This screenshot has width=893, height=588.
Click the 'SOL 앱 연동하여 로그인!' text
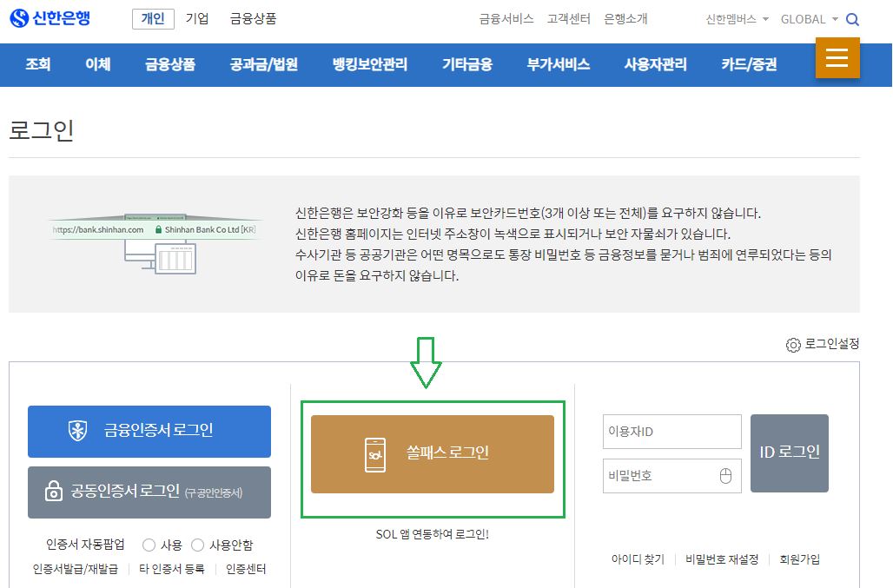(433, 534)
